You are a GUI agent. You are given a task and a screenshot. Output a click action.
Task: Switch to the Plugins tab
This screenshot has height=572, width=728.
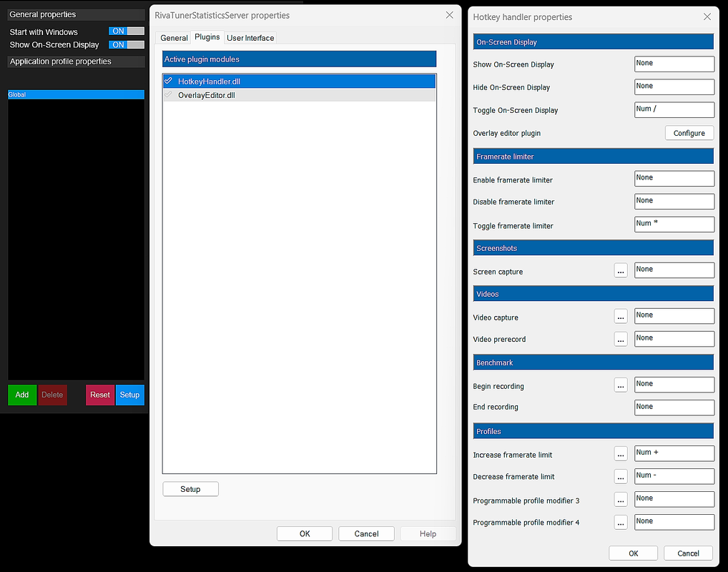pyautogui.click(x=207, y=37)
